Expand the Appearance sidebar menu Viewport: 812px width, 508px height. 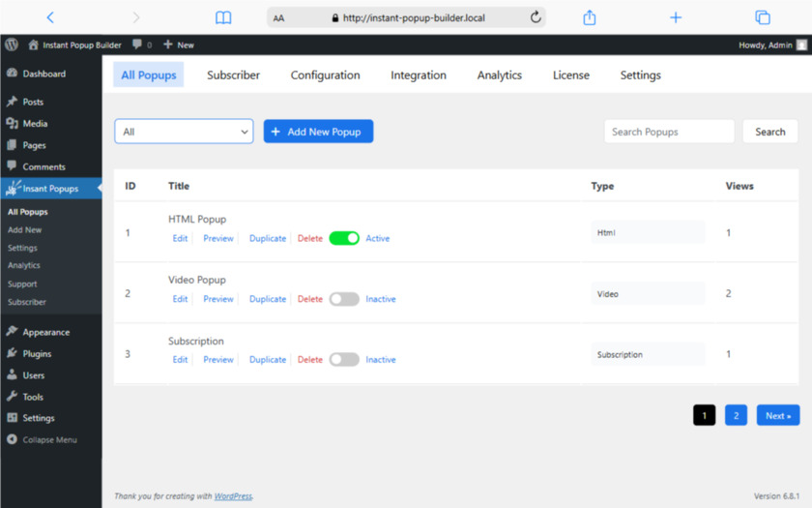click(x=45, y=332)
